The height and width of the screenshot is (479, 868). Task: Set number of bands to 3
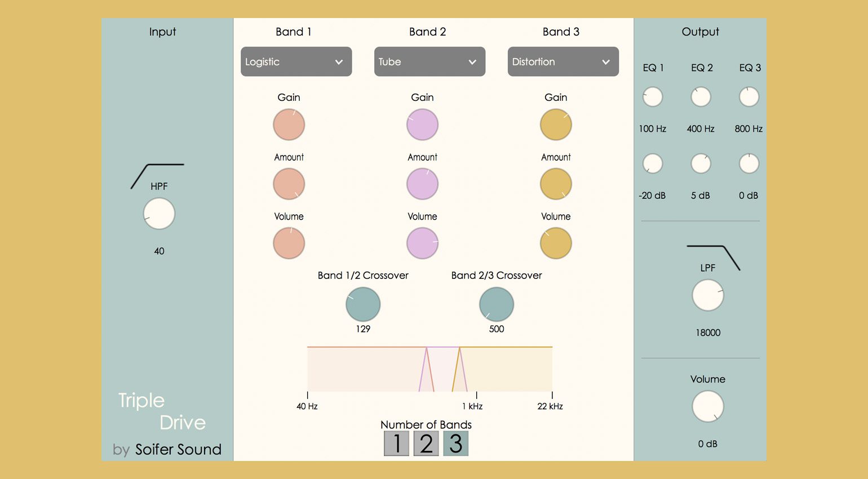pyautogui.click(x=455, y=443)
